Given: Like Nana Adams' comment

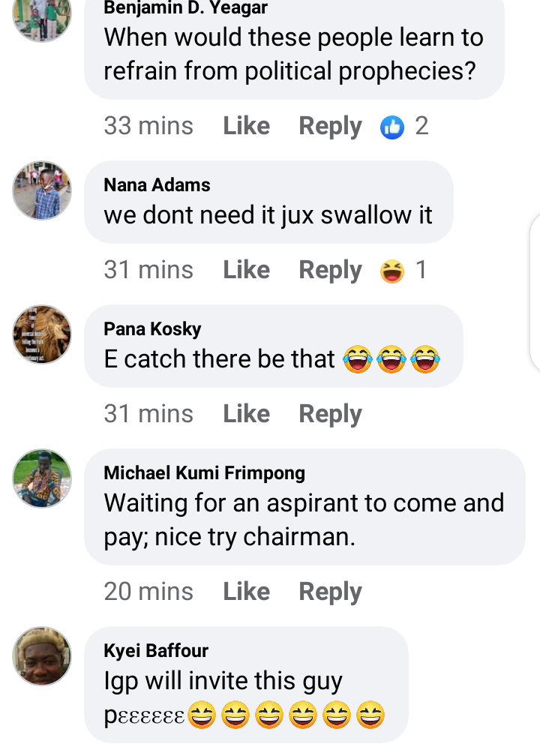Looking at the screenshot, I should click(246, 270).
